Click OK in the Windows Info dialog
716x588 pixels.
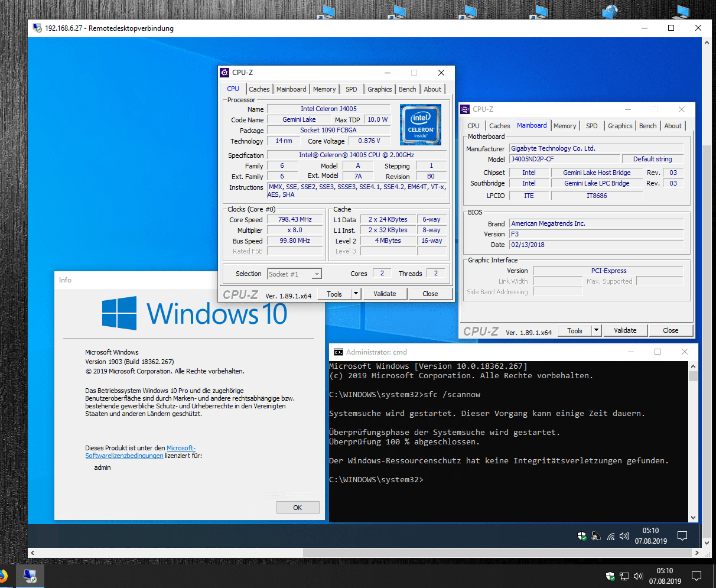click(x=298, y=508)
